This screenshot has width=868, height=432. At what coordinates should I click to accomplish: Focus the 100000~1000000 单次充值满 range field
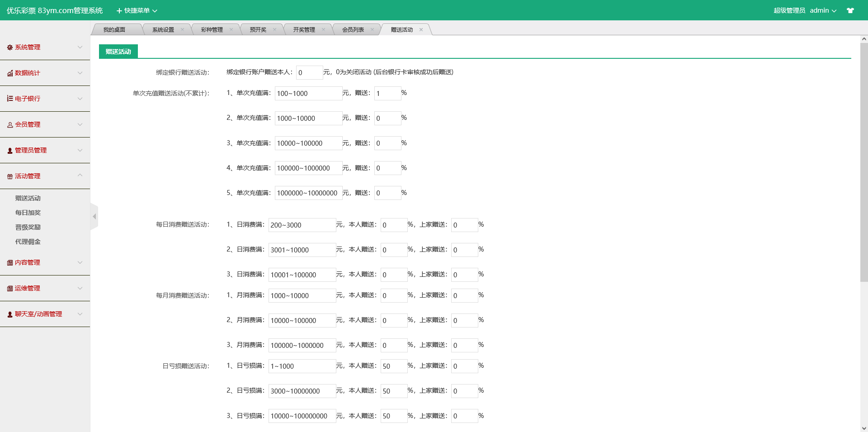(309, 168)
